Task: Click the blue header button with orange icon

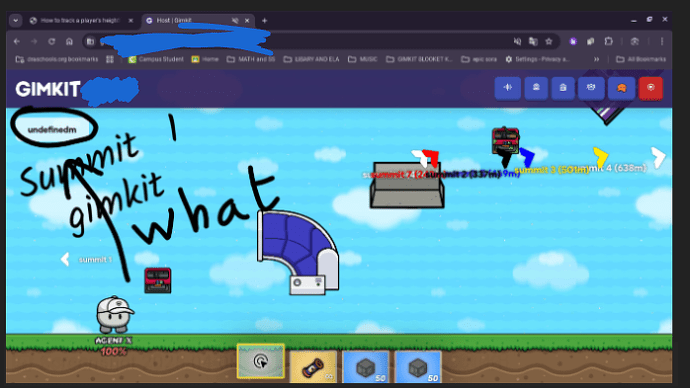Action: 621,88
